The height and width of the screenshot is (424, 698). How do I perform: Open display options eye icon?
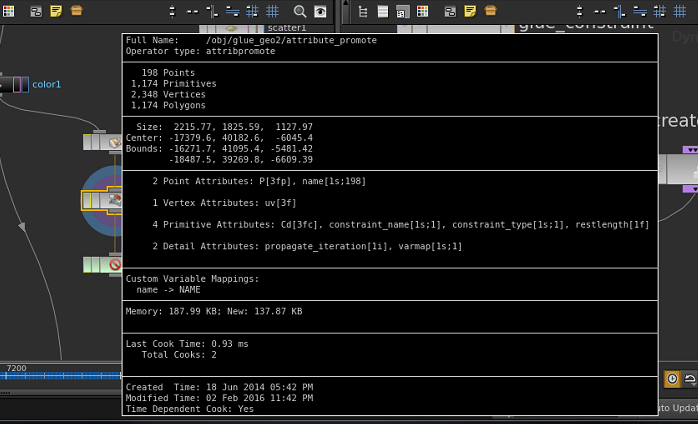point(320,11)
